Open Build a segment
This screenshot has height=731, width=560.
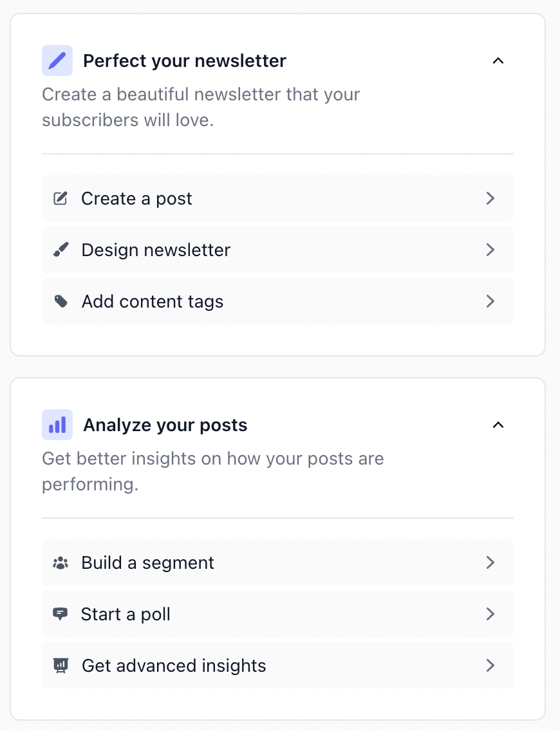tap(277, 562)
